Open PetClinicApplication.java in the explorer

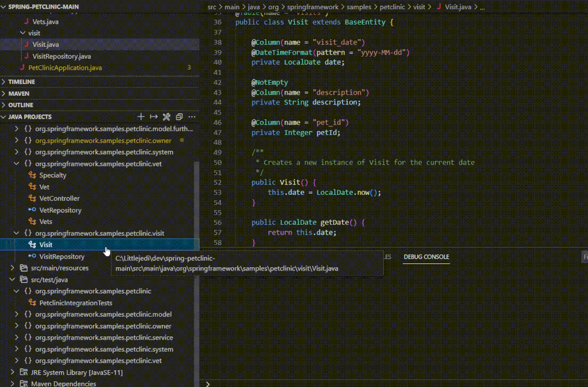pos(65,67)
